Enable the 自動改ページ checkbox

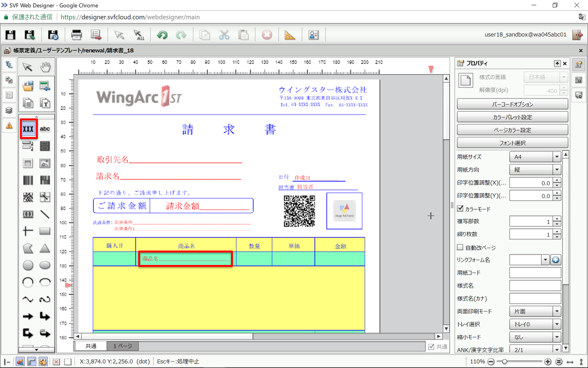click(460, 247)
